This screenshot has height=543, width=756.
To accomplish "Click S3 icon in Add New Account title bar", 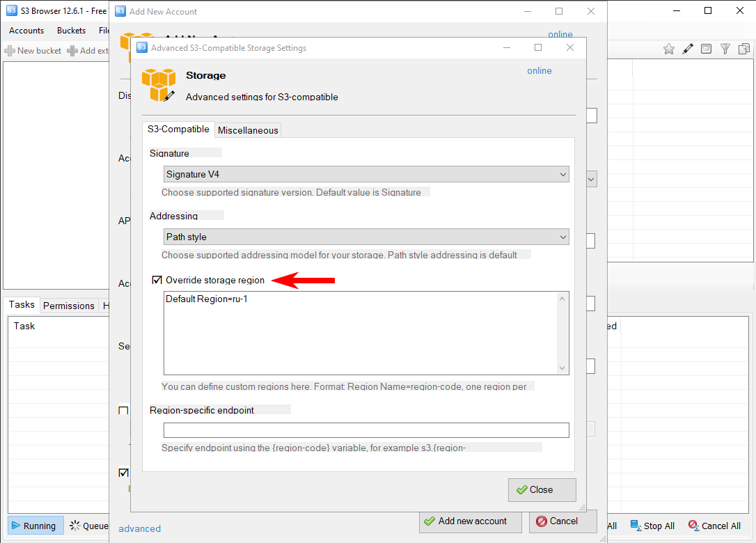I will coord(120,11).
